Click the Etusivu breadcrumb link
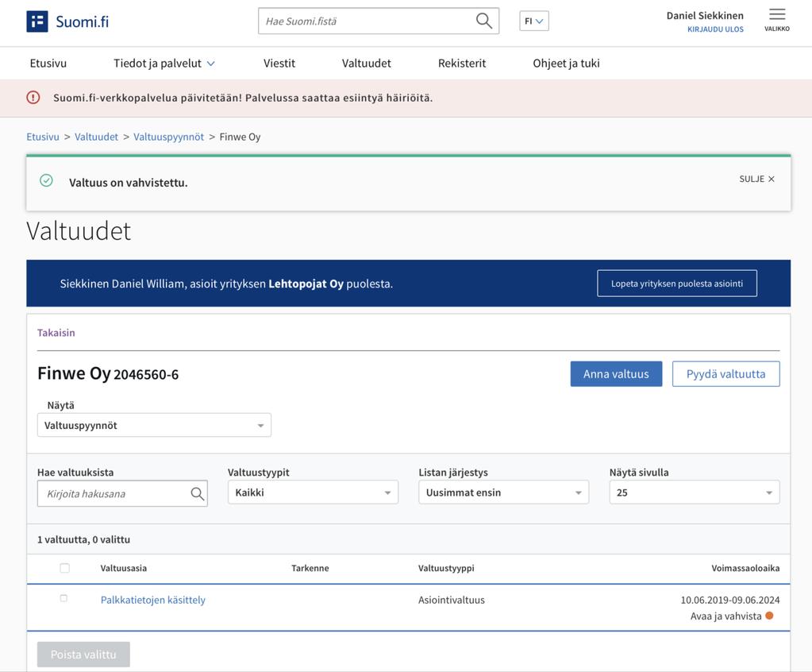Image resolution: width=812 pixels, height=672 pixels. 42,137
